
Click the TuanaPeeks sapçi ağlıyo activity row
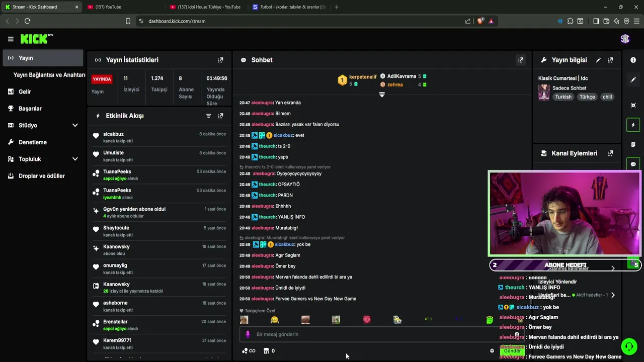click(x=159, y=174)
